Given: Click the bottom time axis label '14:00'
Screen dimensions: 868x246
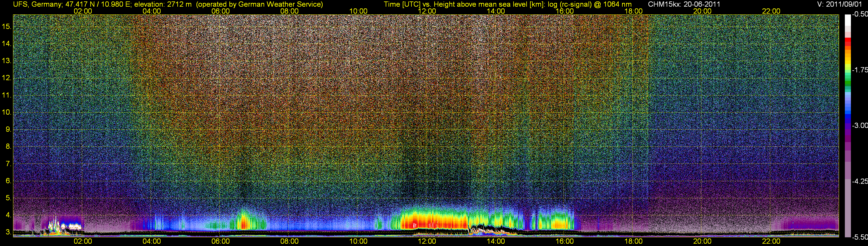Looking at the screenshot, I should (x=496, y=241).
